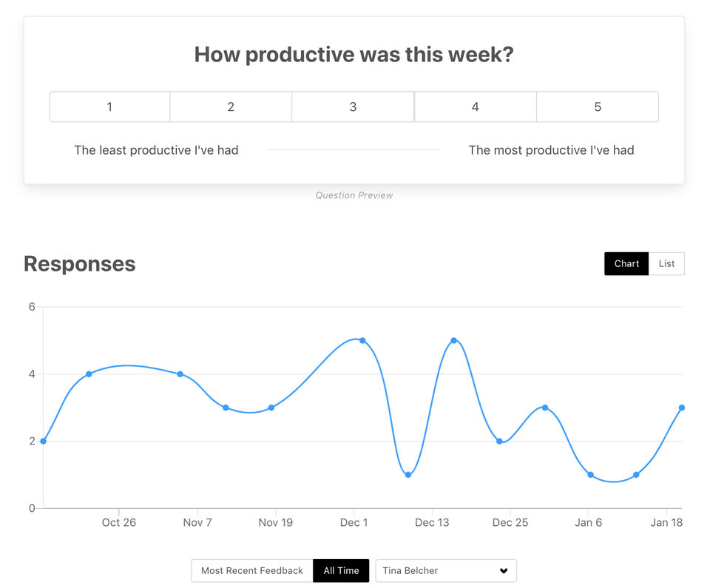
Task: Click the data point above Nov 19
Action: (271, 408)
